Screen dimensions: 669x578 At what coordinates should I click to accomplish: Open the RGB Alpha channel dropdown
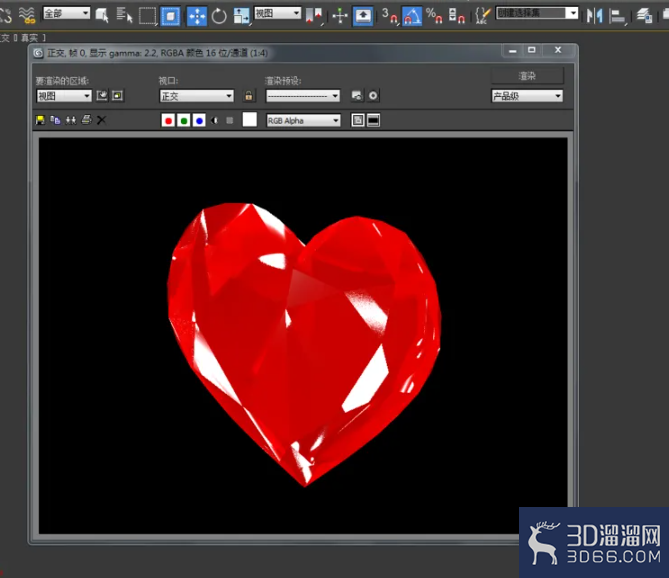tap(303, 121)
